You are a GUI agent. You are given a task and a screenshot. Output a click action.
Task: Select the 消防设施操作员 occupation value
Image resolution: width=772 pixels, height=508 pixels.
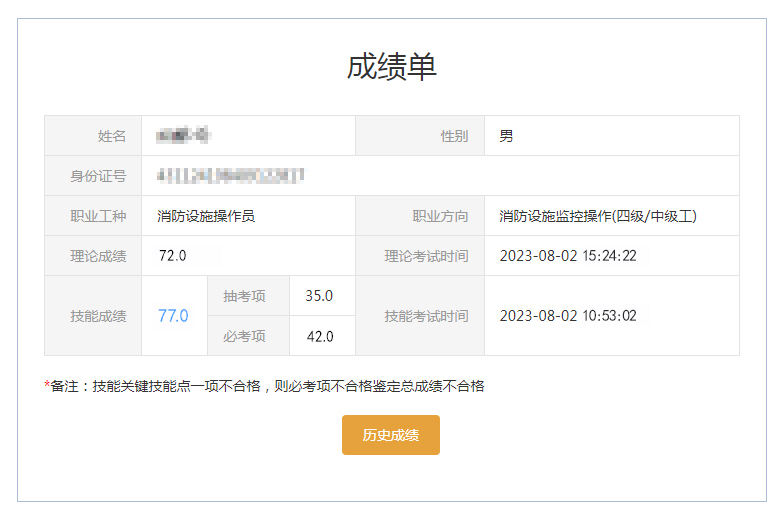click(206, 216)
